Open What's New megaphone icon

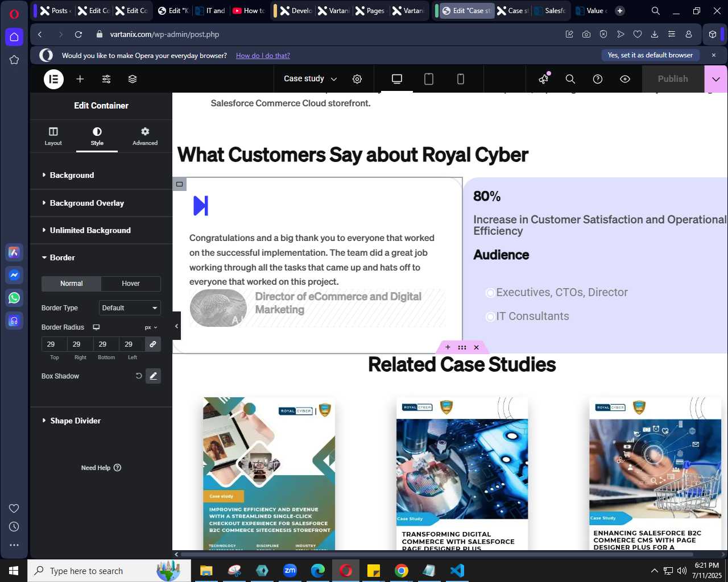544,79
